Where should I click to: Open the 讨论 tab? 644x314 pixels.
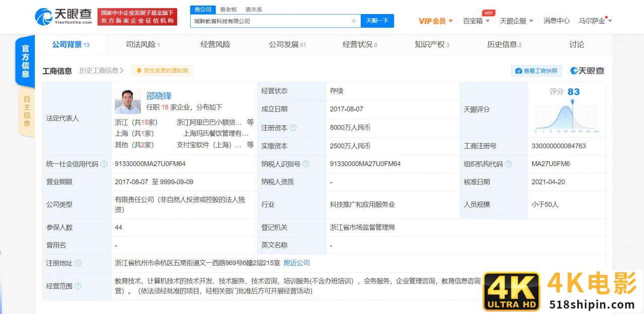577,45
